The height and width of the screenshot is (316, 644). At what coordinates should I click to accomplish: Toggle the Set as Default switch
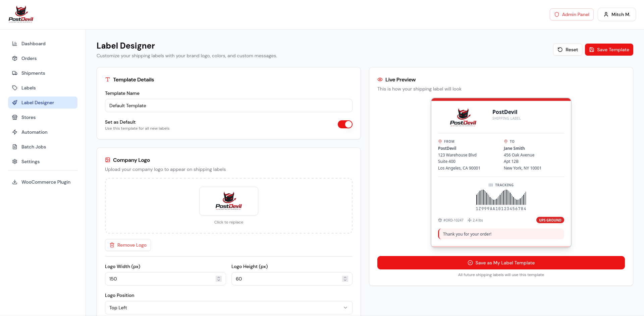[x=345, y=124]
